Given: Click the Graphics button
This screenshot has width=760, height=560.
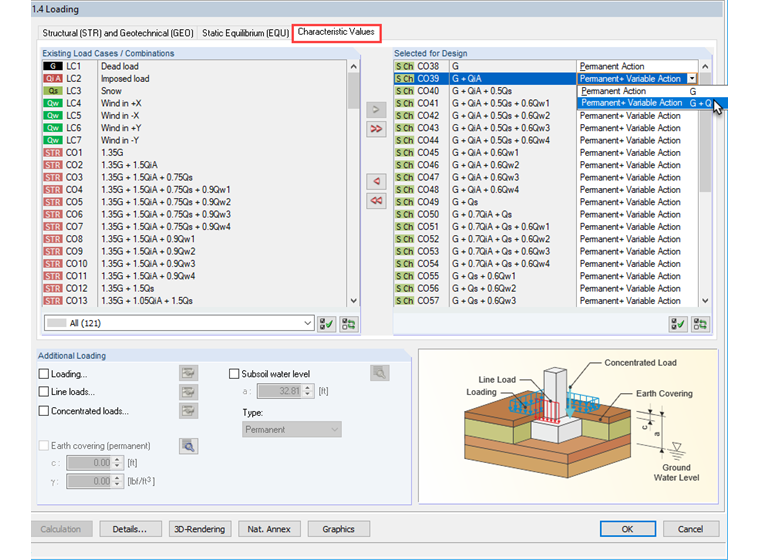Looking at the screenshot, I should pos(338,529).
